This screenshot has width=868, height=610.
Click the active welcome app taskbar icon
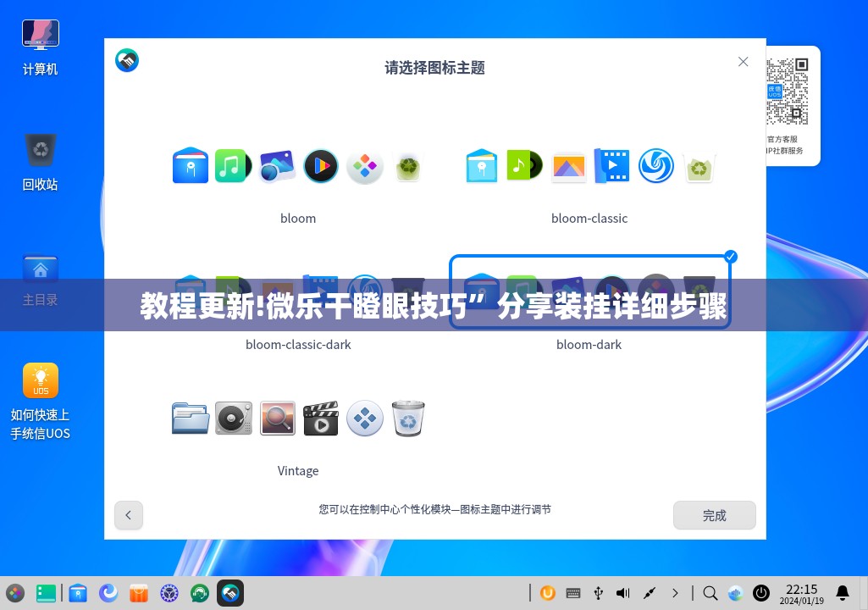tap(230, 593)
